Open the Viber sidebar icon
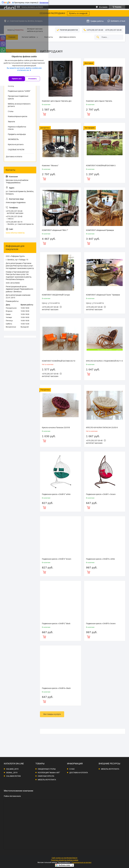This screenshot has height=868, width=129. point(3,44)
